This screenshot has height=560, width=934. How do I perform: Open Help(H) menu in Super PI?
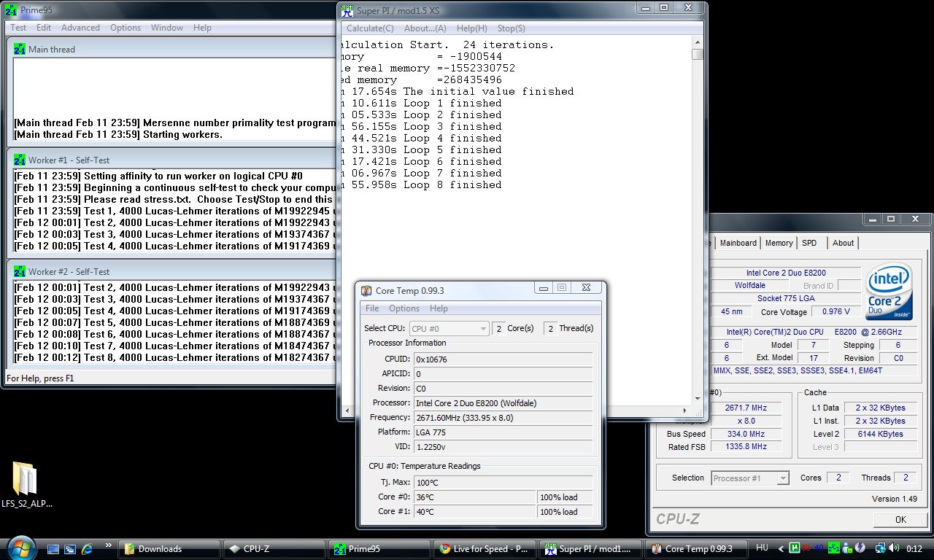[472, 28]
